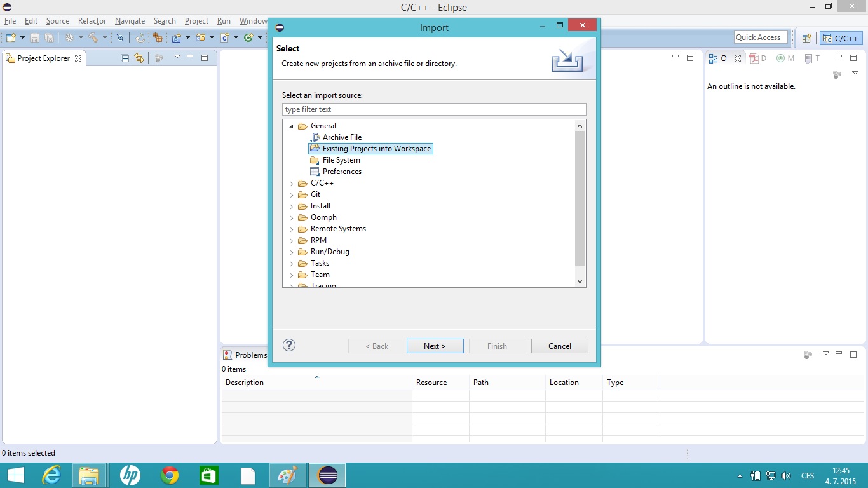Click the dialog Help question mark icon

click(x=289, y=345)
